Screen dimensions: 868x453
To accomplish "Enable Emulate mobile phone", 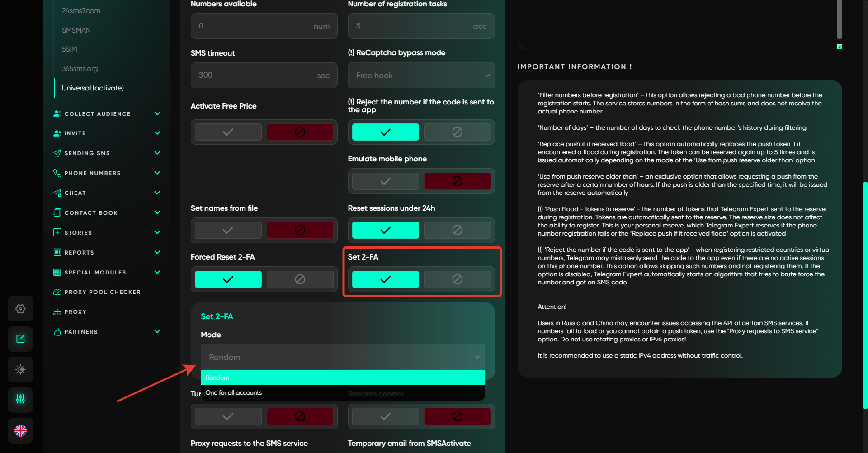I will click(x=385, y=181).
